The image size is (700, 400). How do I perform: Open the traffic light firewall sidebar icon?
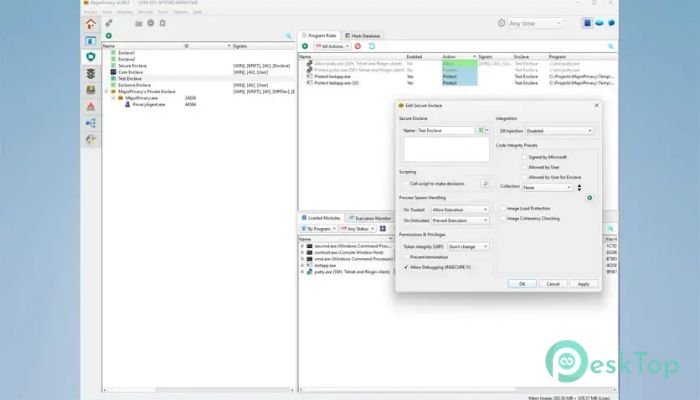tap(91, 73)
